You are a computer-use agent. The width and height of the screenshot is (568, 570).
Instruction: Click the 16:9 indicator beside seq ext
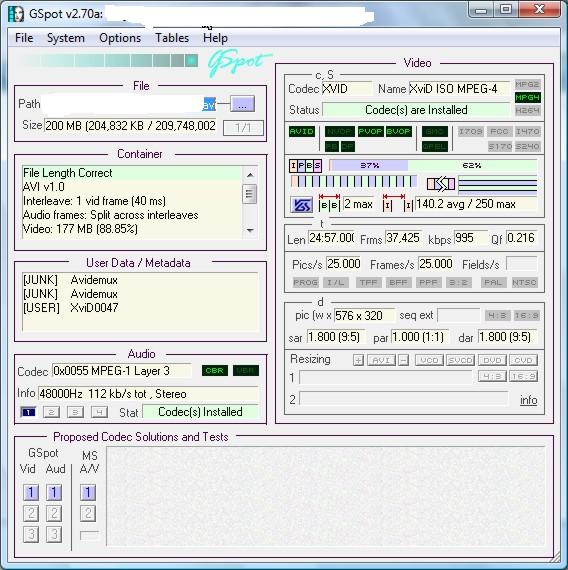point(527,316)
